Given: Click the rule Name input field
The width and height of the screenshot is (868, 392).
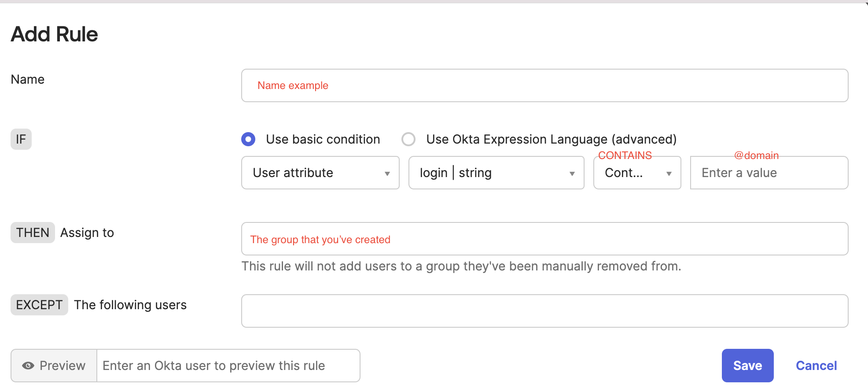Looking at the screenshot, I should click(x=544, y=85).
